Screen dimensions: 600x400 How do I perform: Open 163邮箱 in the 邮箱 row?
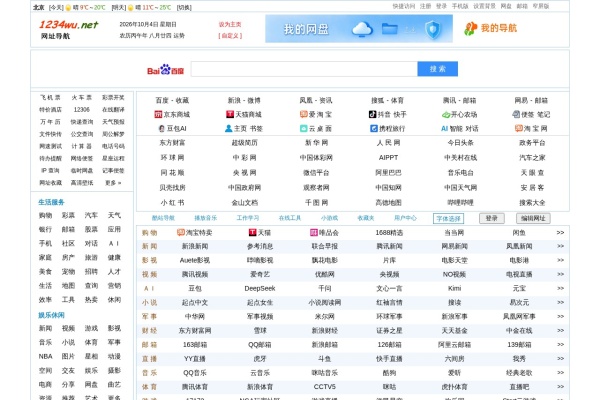195,345
